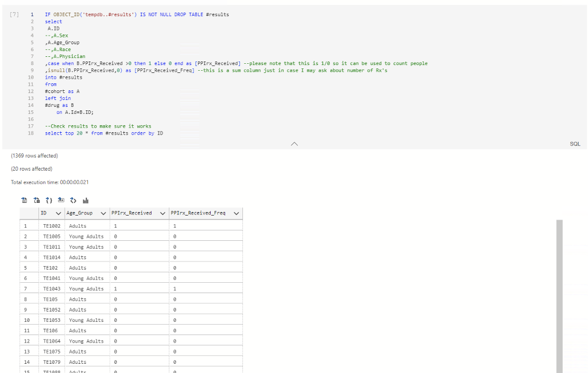The width and height of the screenshot is (588, 373).
Task: Click the TE1043 ID cell
Action: click(x=52, y=289)
